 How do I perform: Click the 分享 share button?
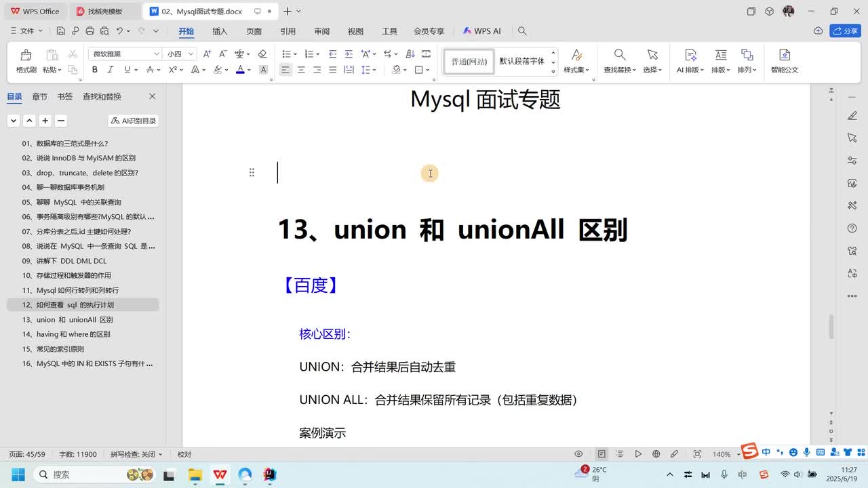[x=846, y=30]
